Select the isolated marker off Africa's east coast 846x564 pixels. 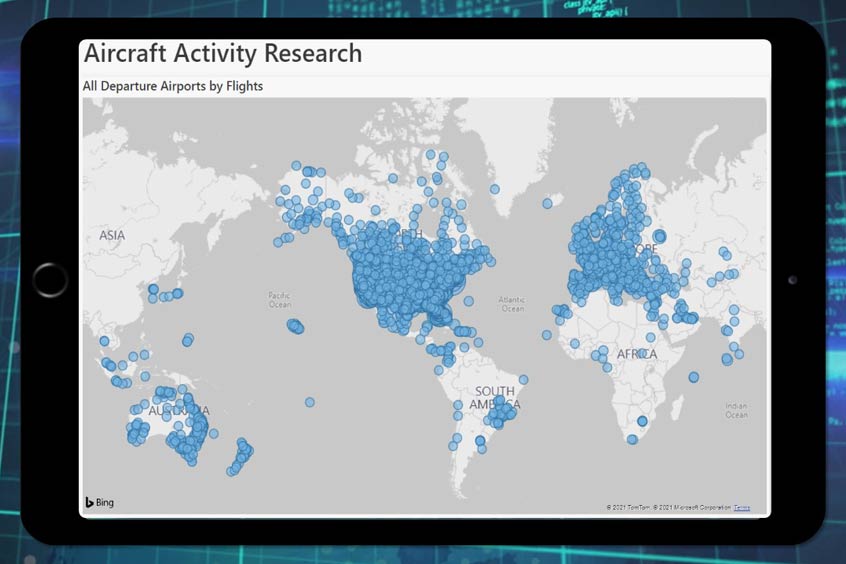coord(694,377)
